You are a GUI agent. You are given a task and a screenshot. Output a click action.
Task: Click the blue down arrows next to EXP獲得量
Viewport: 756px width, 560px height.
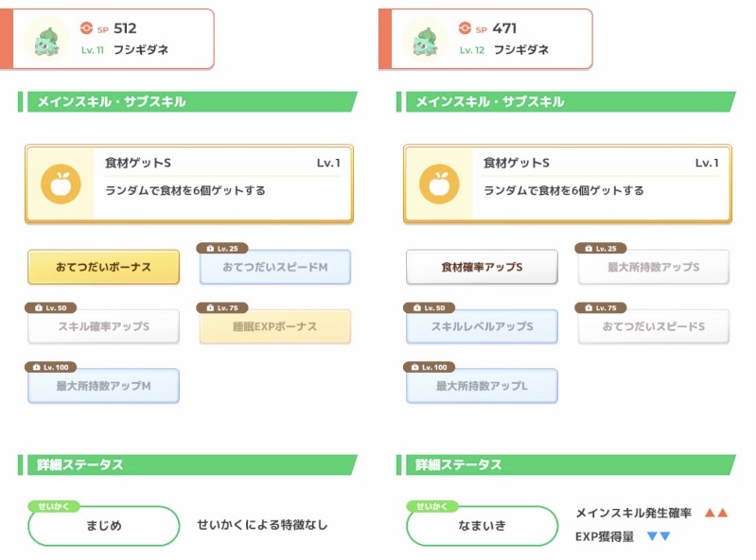[x=659, y=536]
